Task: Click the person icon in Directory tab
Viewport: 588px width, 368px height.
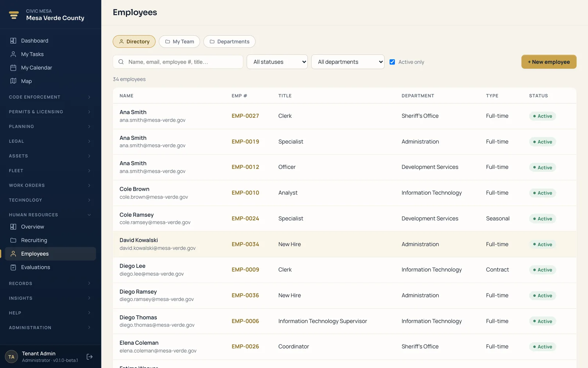Action: [x=121, y=42]
